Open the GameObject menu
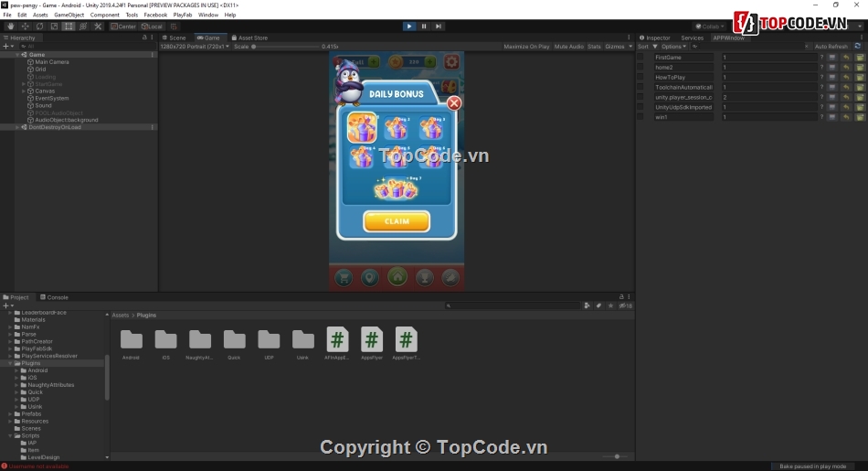Viewport: 868px width, 471px height. tap(69, 15)
